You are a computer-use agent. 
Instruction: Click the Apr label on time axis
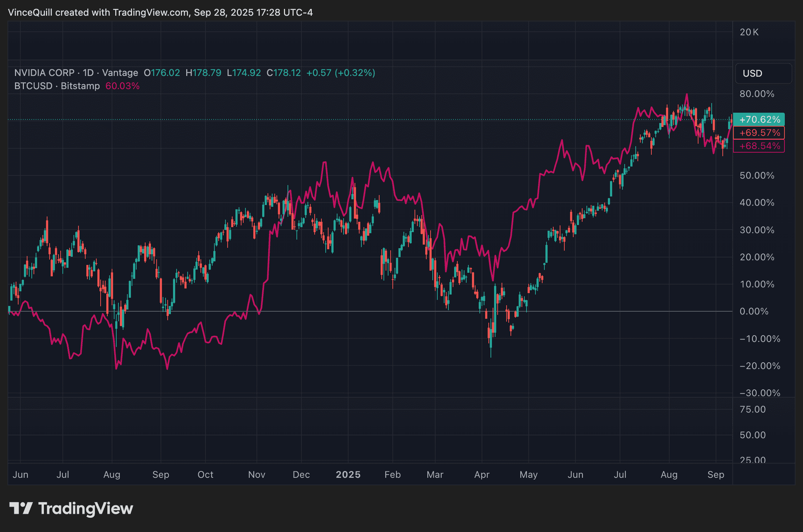(482, 475)
